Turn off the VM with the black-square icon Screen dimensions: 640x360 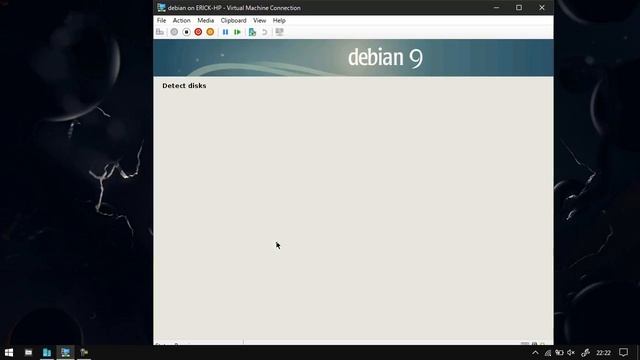pyautogui.click(x=187, y=32)
